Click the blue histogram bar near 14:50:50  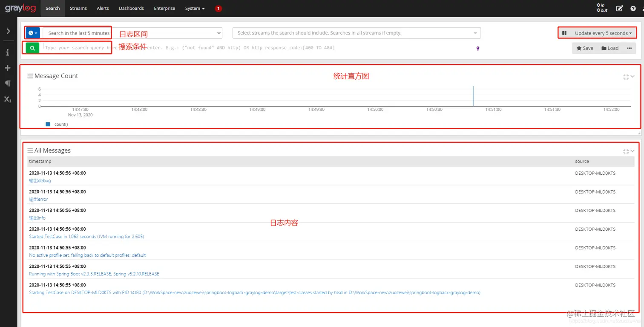474,96
